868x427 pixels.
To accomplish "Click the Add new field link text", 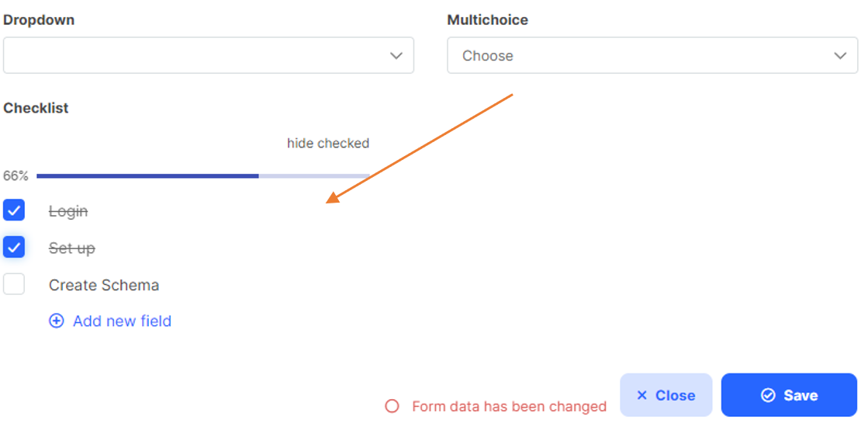I will (123, 321).
